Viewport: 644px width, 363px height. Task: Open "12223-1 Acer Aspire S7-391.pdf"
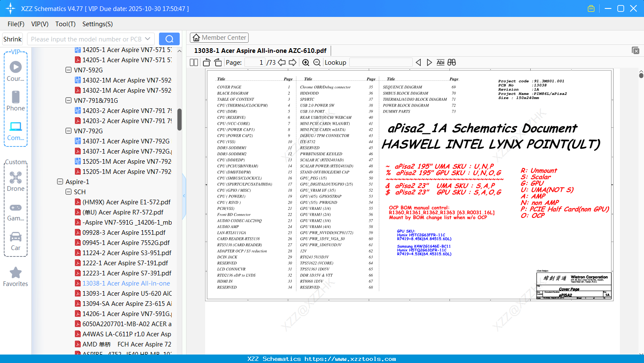coord(123,273)
